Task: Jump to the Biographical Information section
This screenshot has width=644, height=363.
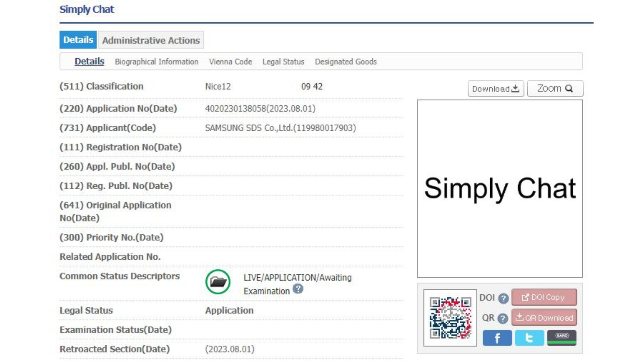Action: coord(157,62)
